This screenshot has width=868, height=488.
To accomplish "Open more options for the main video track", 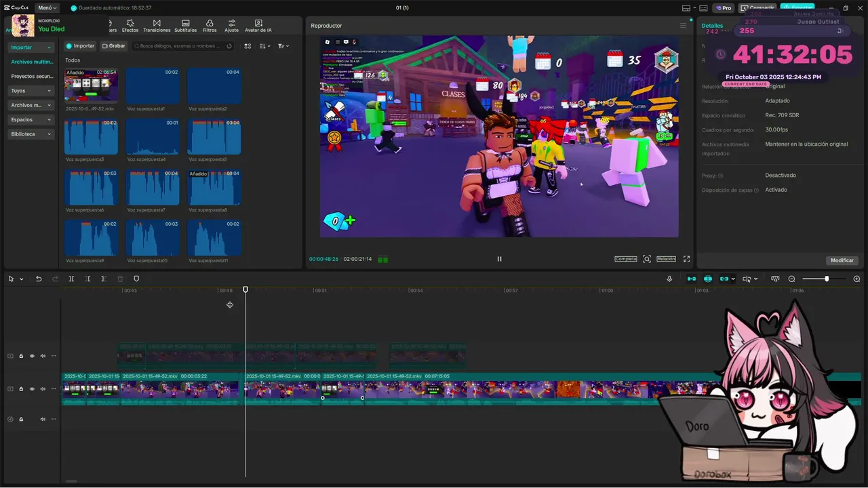I will point(54,389).
